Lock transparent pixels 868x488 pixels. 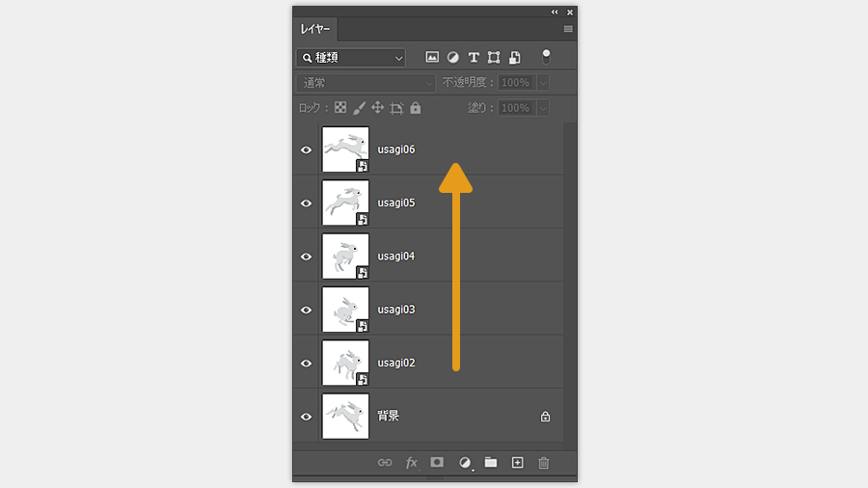340,107
